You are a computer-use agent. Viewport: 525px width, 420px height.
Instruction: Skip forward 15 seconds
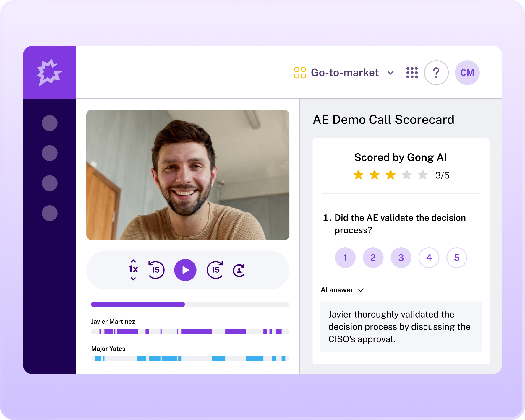(215, 270)
